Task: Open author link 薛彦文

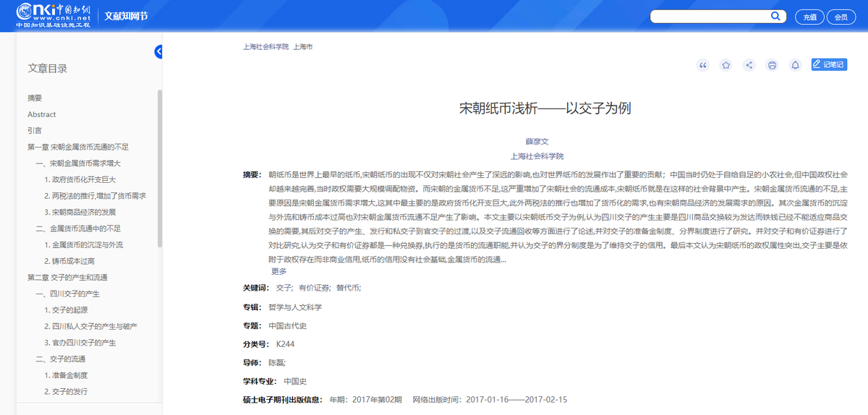Action: (537, 142)
